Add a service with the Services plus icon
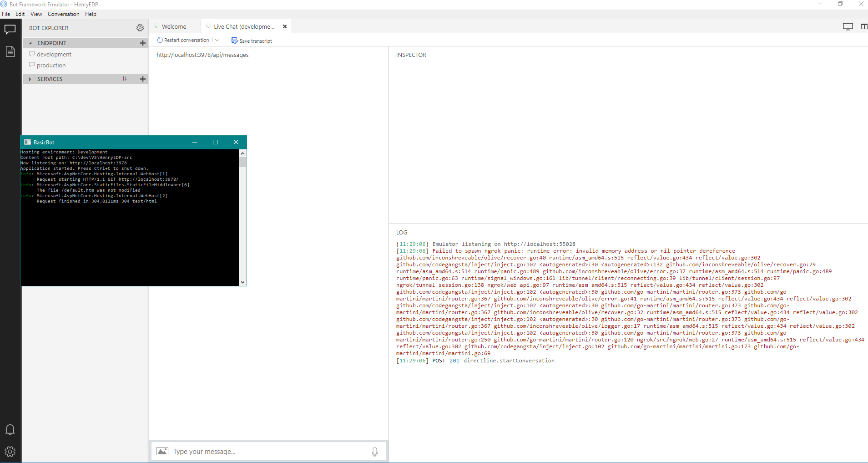Screen dimensions: 868x463 (142, 79)
